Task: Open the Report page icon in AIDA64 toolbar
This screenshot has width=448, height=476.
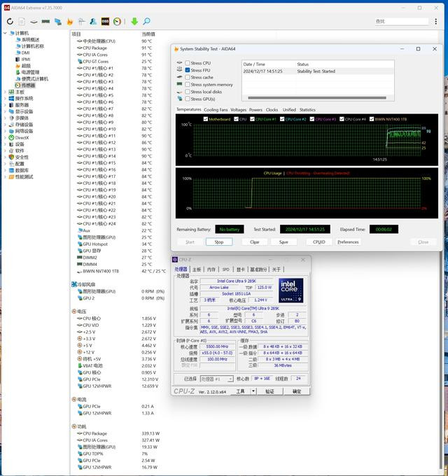Action: pyautogui.click(x=22, y=21)
